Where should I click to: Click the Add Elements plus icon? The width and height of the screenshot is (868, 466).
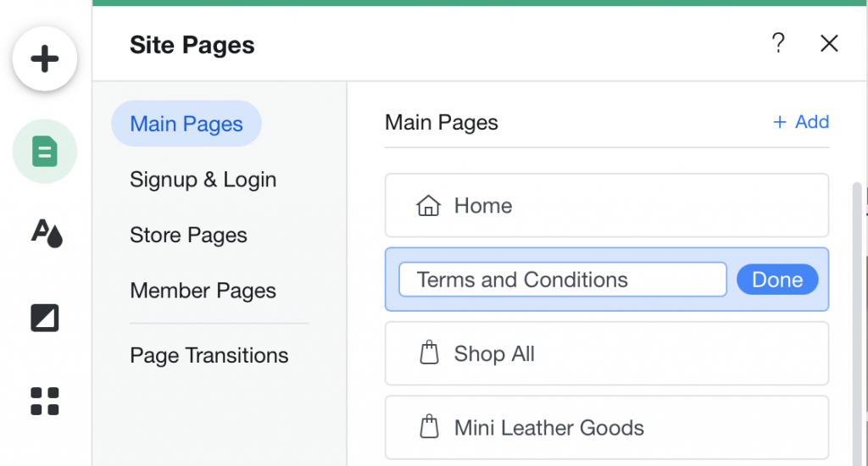pos(44,58)
